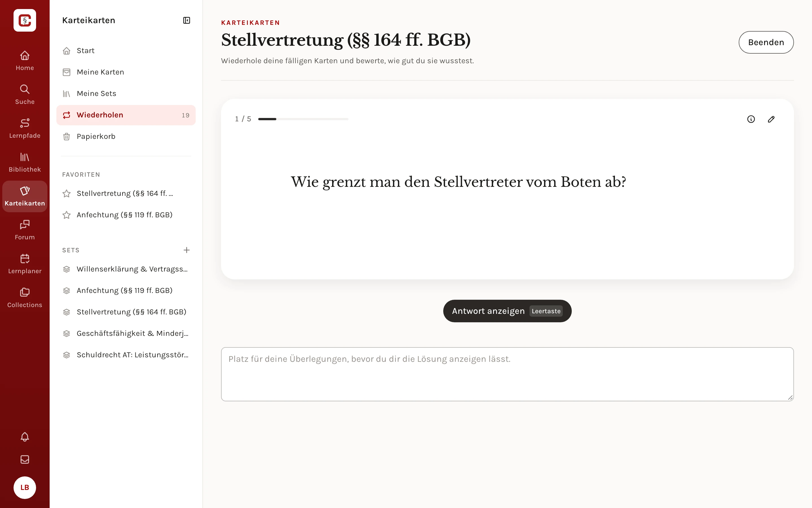Open Papierkorb
812x508 pixels.
point(126,137)
